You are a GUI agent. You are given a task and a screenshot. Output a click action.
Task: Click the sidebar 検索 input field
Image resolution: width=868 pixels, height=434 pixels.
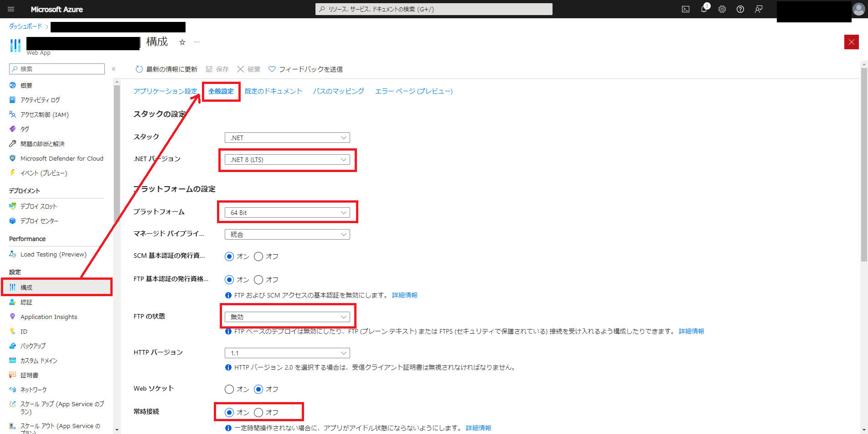(x=57, y=69)
